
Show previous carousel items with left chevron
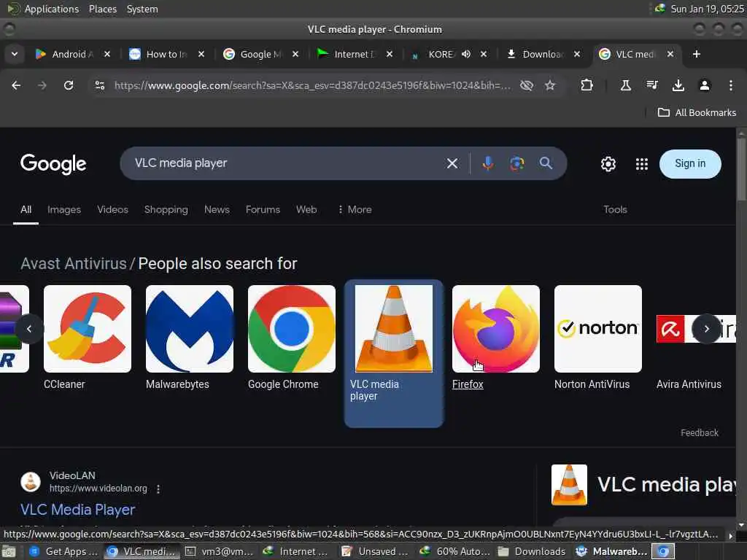point(29,329)
